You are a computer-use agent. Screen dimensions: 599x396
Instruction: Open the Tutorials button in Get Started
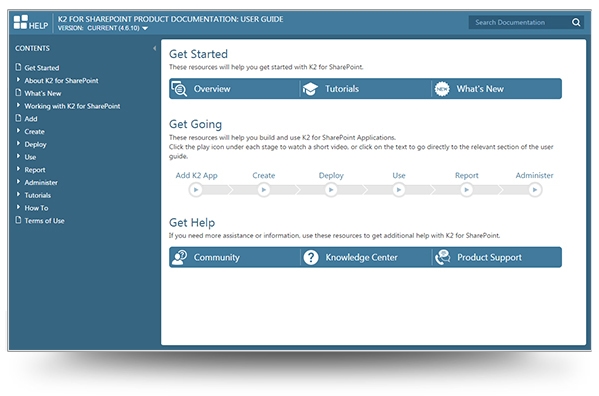tap(366, 89)
